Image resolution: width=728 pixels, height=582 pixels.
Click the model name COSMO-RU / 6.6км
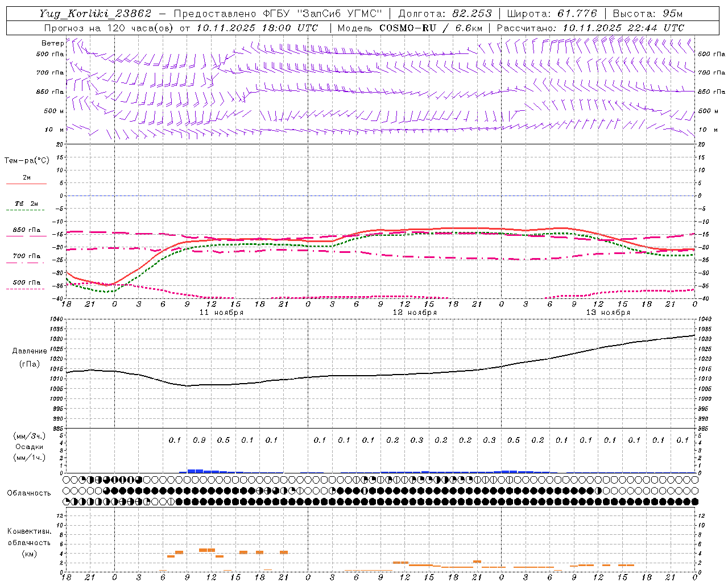tap(431, 28)
